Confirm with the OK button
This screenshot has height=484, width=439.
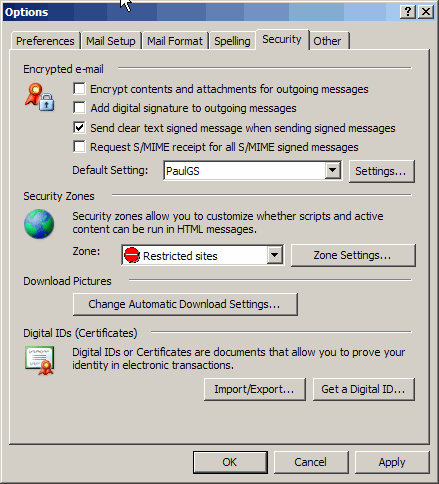tap(230, 462)
